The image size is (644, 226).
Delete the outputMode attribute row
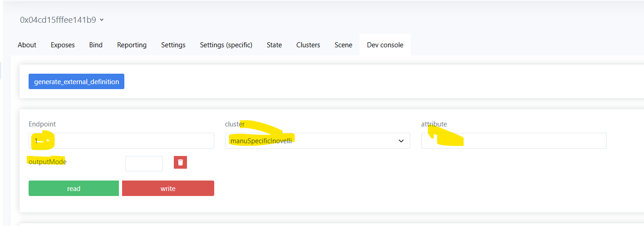(x=180, y=162)
